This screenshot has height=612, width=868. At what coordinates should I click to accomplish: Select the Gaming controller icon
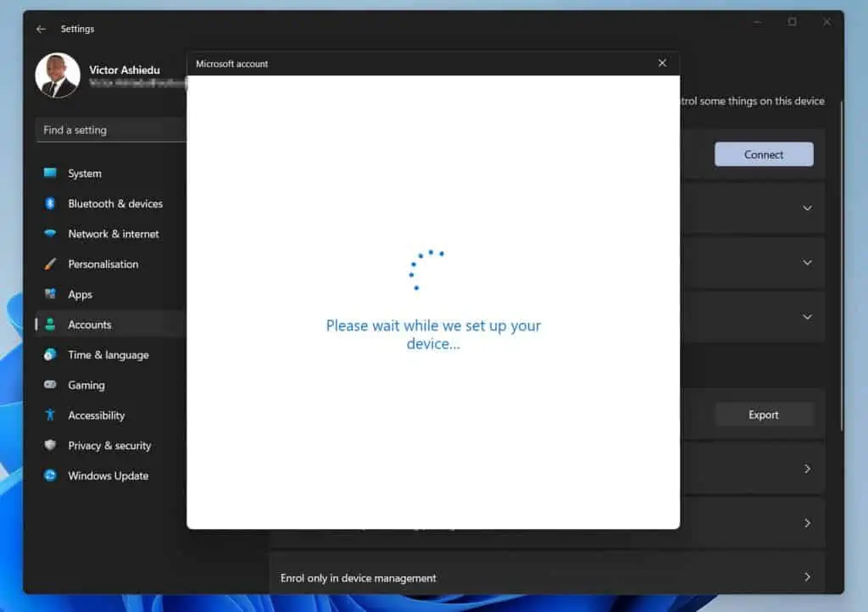50,385
